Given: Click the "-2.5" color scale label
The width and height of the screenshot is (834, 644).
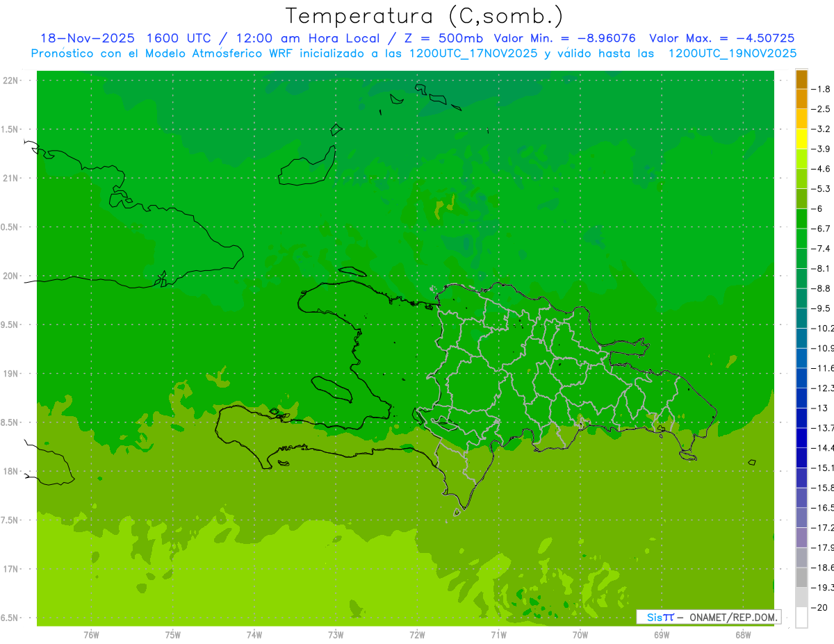Looking at the screenshot, I should click(x=820, y=110).
